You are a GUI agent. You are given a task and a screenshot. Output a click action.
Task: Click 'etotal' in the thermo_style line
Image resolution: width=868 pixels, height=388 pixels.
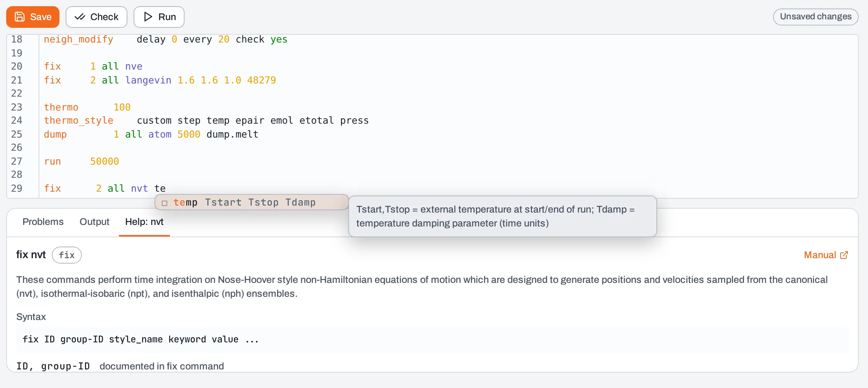pos(317,121)
